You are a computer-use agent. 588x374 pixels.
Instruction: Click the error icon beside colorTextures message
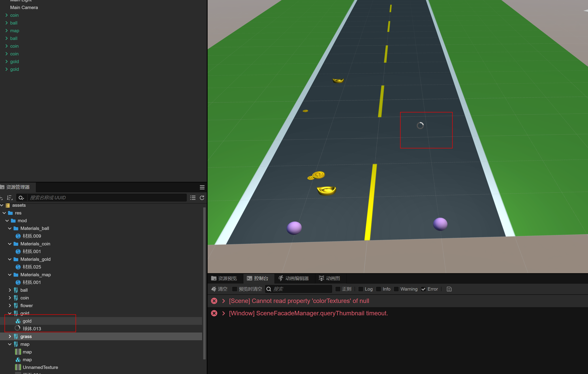click(214, 301)
